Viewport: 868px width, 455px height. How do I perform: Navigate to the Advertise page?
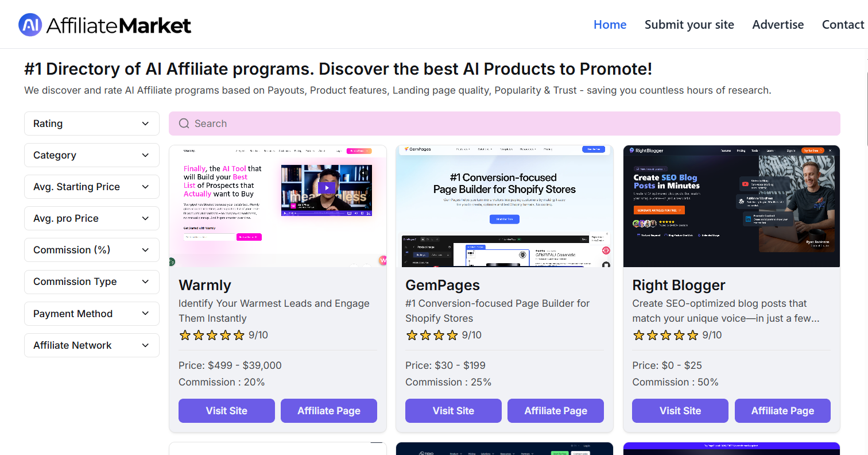click(778, 25)
